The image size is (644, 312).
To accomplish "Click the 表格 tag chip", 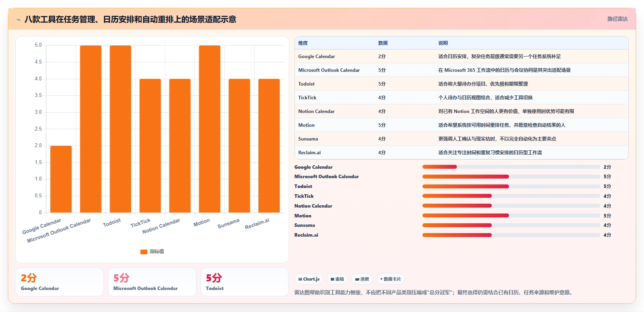I will click(x=337, y=279).
